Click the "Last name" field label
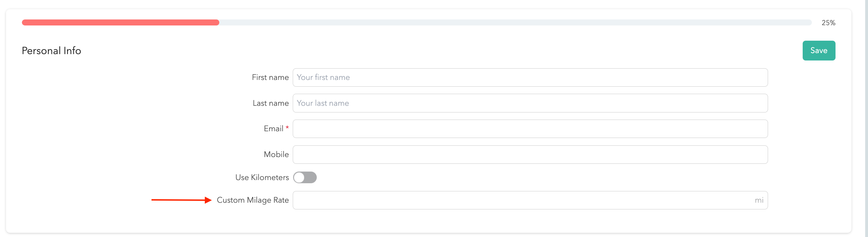The width and height of the screenshot is (868, 237). pos(270,103)
